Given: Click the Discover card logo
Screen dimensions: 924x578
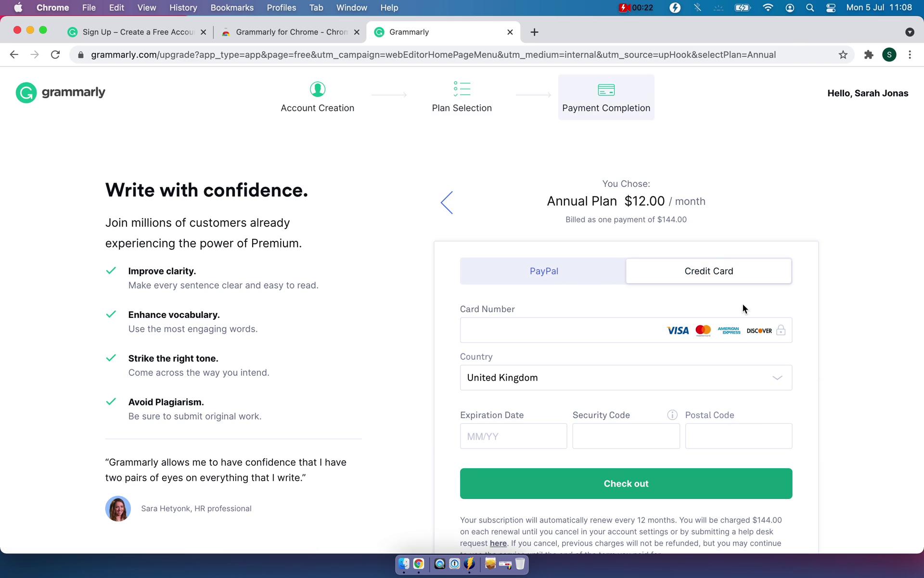Looking at the screenshot, I should coord(759,330).
